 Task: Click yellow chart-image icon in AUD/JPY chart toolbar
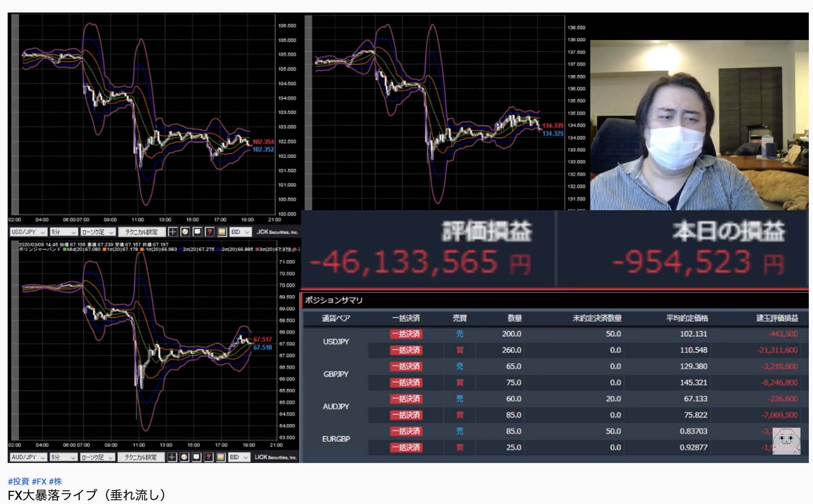(221, 457)
